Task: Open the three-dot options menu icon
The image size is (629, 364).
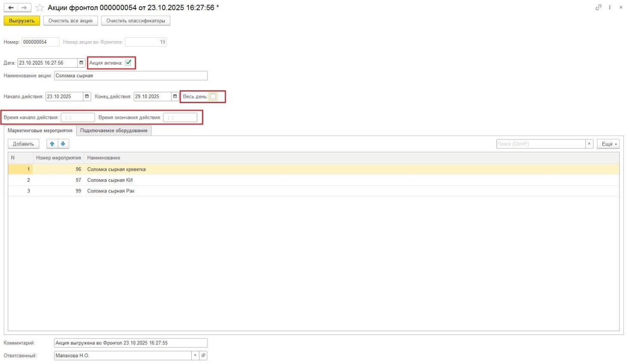Action: pos(610,7)
